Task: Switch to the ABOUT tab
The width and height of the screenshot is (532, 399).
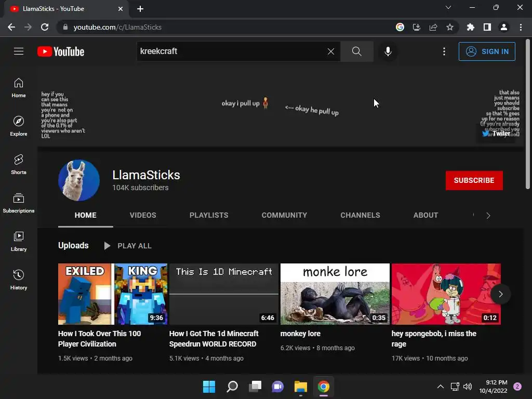Action: coord(425,215)
